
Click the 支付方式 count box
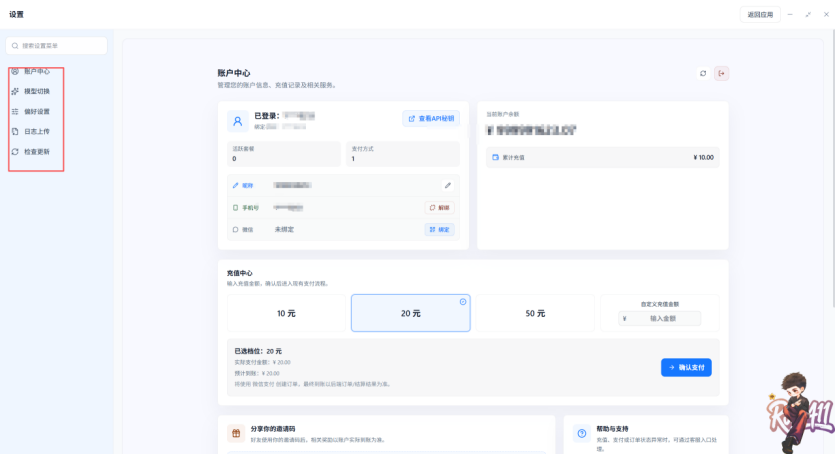pyautogui.click(x=403, y=154)
